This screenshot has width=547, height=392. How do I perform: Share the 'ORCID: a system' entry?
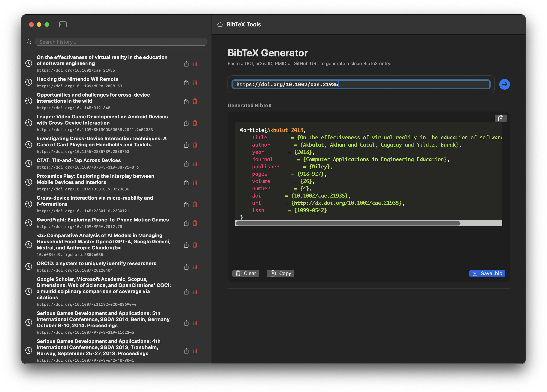click(186, 267)
